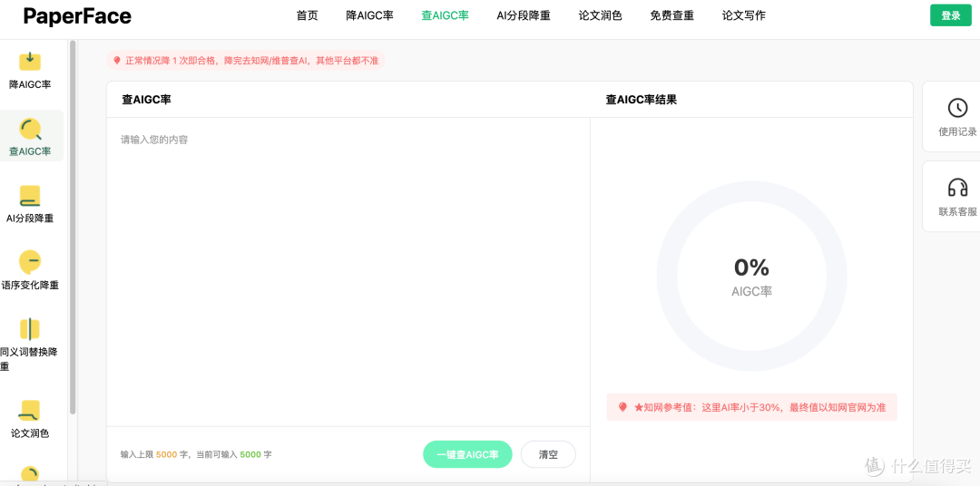
Task: Click the 一键查AIGC率 button
Action: [467, 454]
